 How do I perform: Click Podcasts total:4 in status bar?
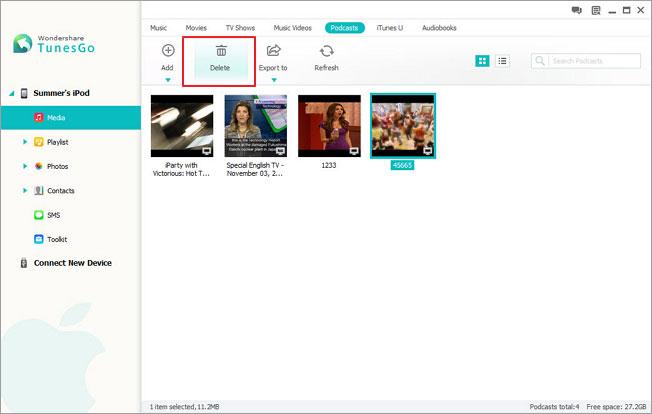click(x=554, y=407)
